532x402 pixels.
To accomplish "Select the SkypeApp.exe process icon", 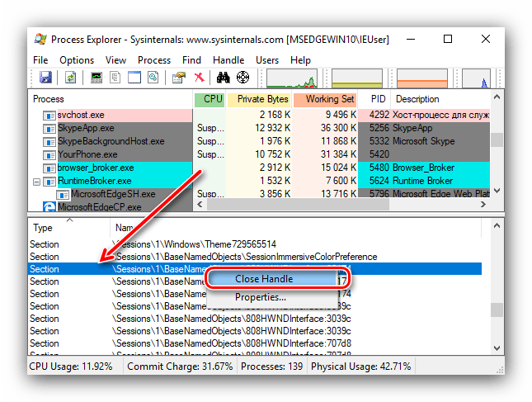I will coord(49,129).
